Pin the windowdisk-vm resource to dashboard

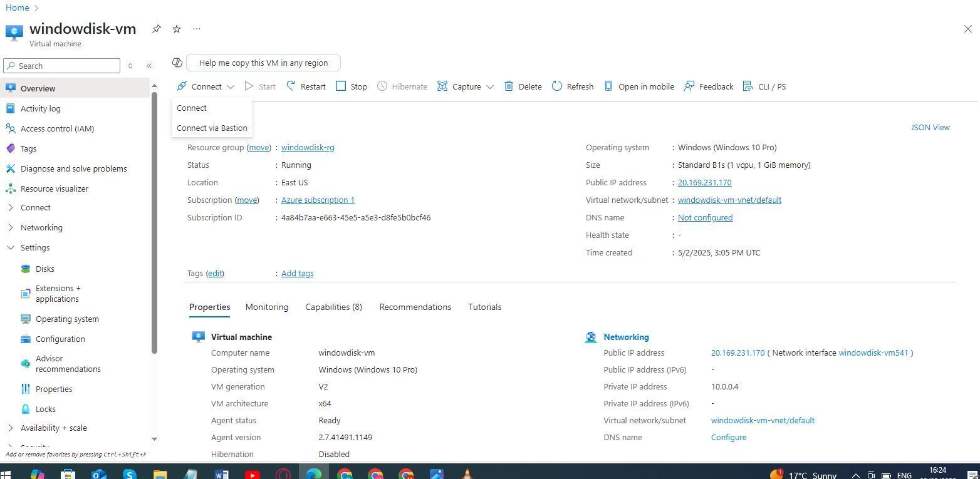157,29
